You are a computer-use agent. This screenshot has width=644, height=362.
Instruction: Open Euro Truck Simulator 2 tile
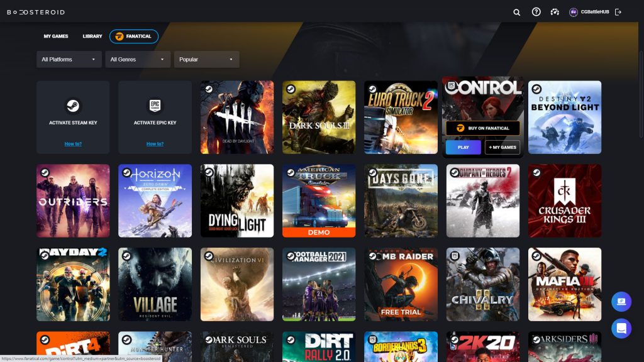pos(401,118)
